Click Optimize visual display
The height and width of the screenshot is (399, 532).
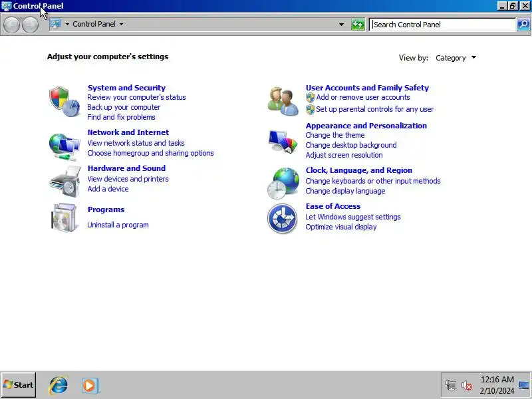click(x=341, y=227)
